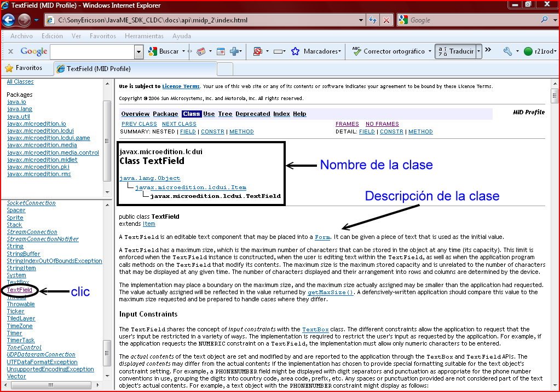The width and height of the screenshot is (560, 392).
Task: Click the class list vertical scrollbar thumb
Action: (107, 353)
